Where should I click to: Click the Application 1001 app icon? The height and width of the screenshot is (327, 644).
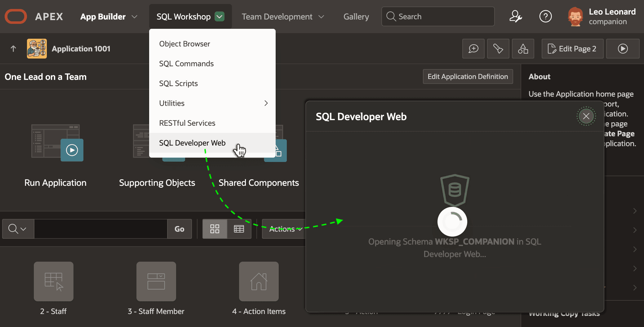[x=37, y=49]
